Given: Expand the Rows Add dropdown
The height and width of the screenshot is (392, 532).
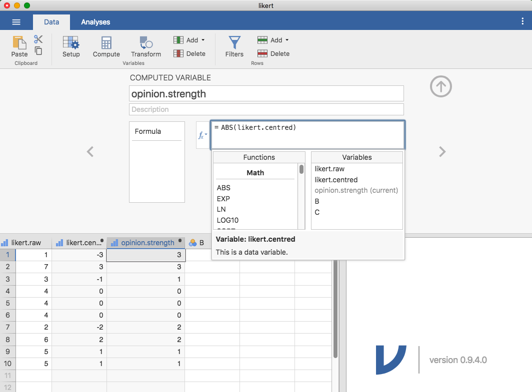Looking at the screenshot, I should coord(273,40).
